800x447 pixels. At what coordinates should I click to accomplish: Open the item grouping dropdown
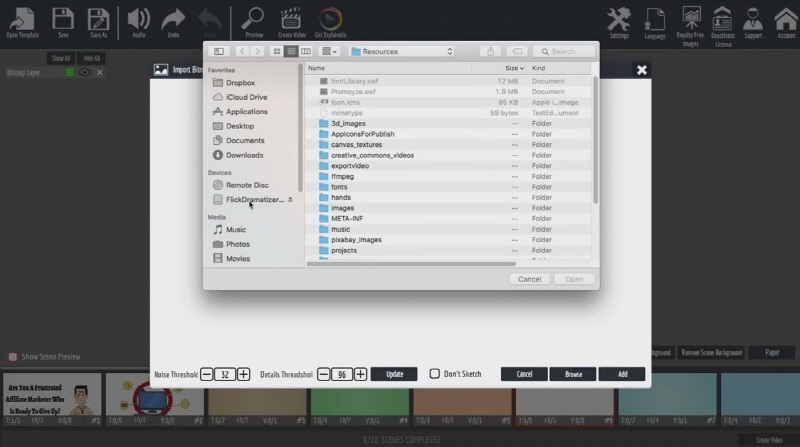click(329, 51)
